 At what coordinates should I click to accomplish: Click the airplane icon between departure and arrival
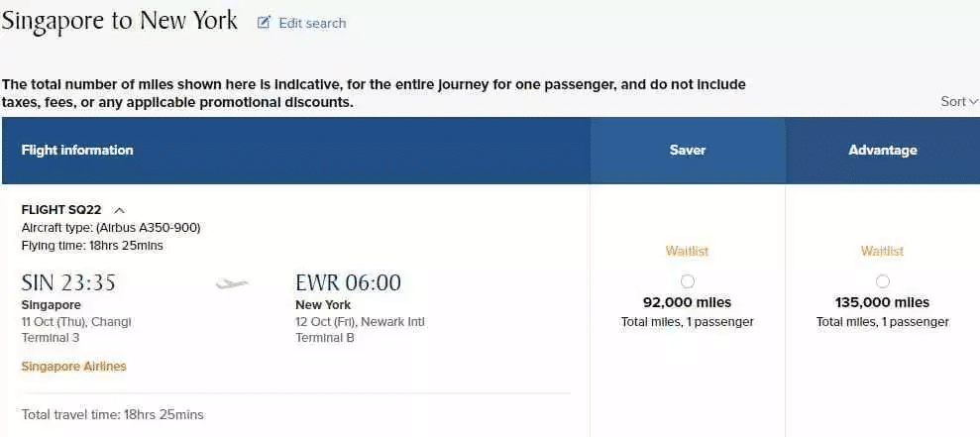pos(232,284)
